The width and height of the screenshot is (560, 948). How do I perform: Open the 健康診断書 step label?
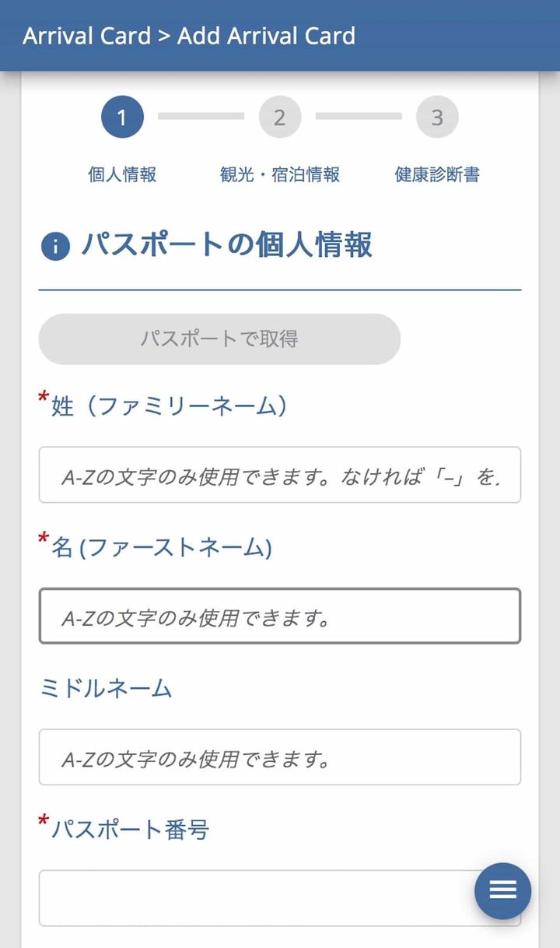pyautogui.click(x=437, y=174)
